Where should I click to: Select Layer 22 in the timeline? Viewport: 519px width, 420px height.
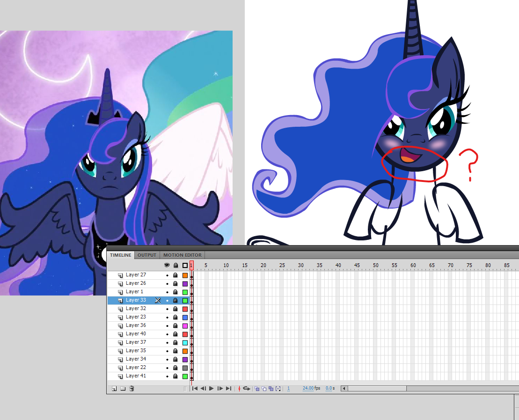tap(136, 368)
